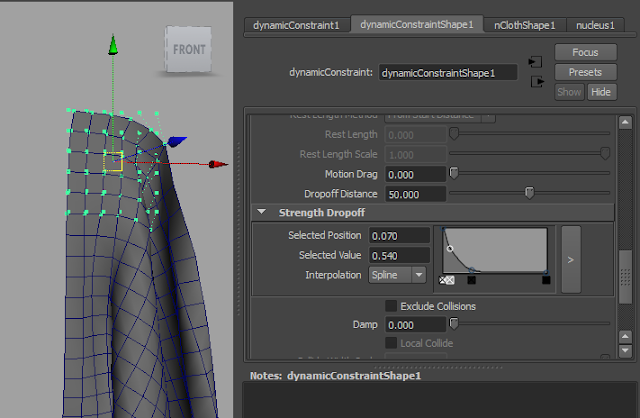Click the Selected Position field
640x418 pixels.
(399, 236)
